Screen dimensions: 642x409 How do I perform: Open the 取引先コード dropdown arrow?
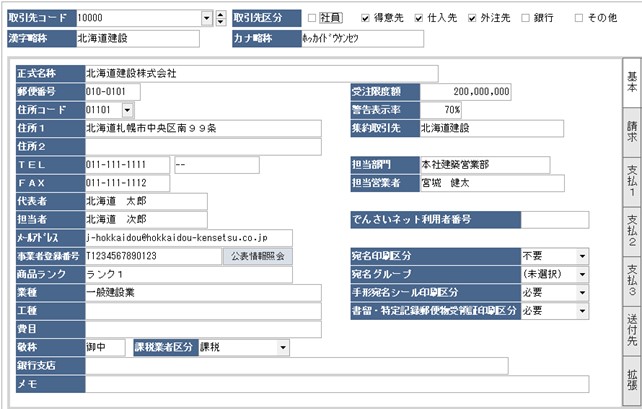(x=207, y=18)
